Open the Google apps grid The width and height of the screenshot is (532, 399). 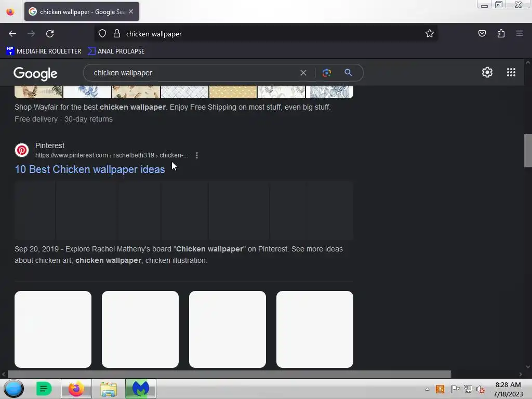[511, 72]
